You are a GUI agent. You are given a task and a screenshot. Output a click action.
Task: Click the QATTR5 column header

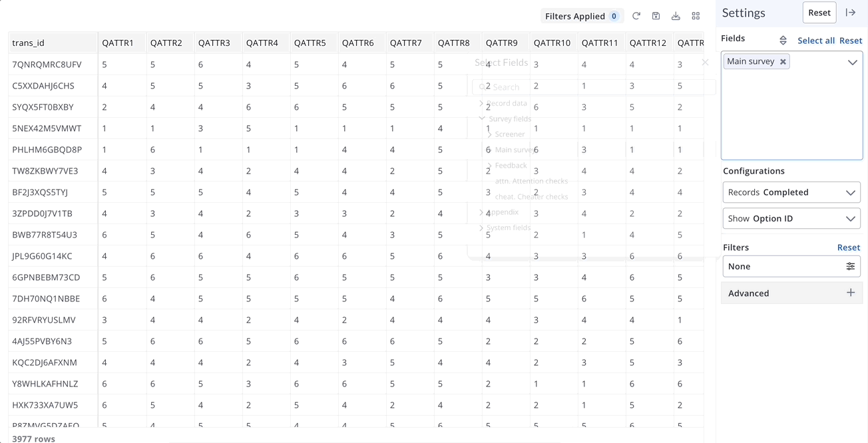tap(310, 43)
